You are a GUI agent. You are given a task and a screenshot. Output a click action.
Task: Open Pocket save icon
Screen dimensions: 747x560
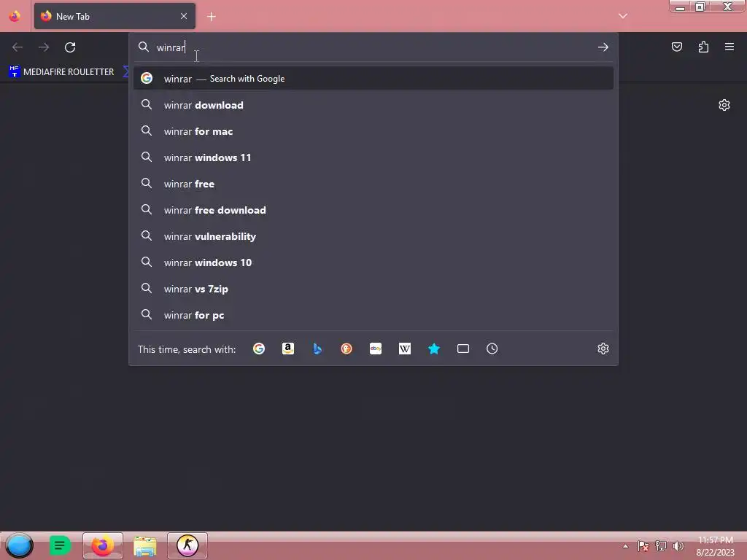tap(677, 47)
